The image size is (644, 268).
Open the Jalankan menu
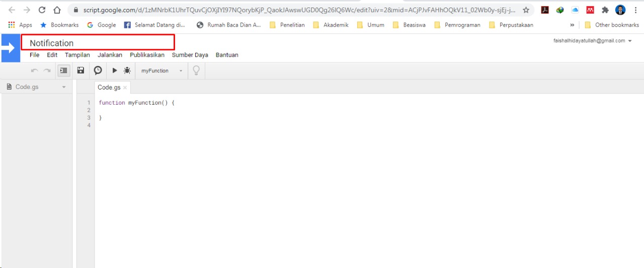click(110, 55)
